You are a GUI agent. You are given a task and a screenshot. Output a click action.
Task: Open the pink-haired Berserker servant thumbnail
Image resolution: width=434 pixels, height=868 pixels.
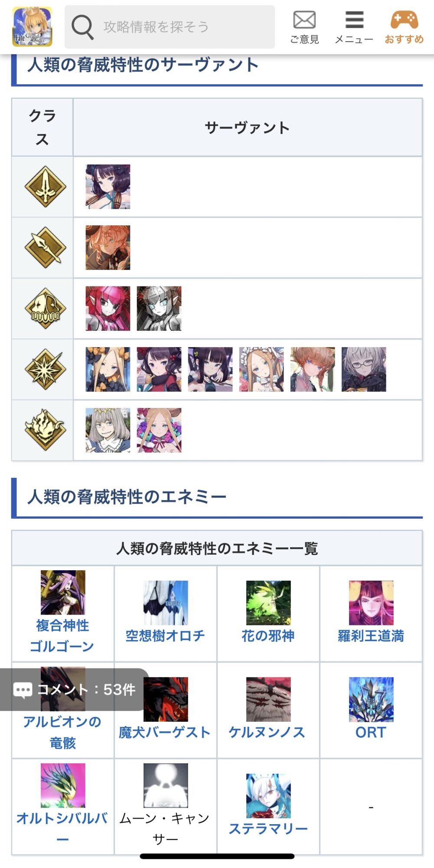[x=108, y=308]
